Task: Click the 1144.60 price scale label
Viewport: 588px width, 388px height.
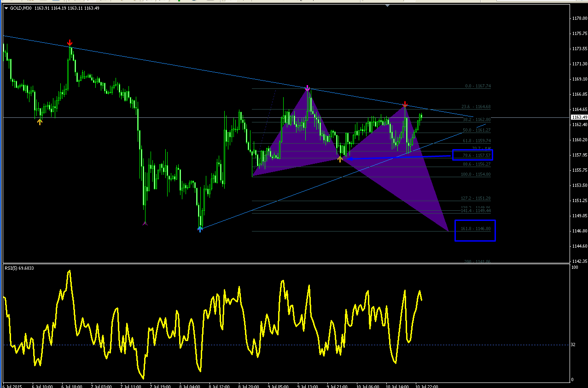Action: tap(579, 246)
